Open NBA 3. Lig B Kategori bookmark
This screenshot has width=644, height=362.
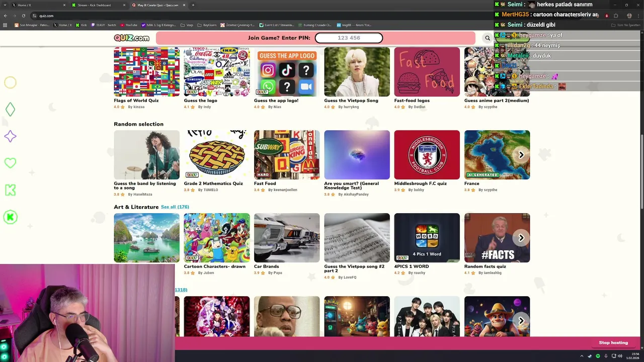(158, 25)
